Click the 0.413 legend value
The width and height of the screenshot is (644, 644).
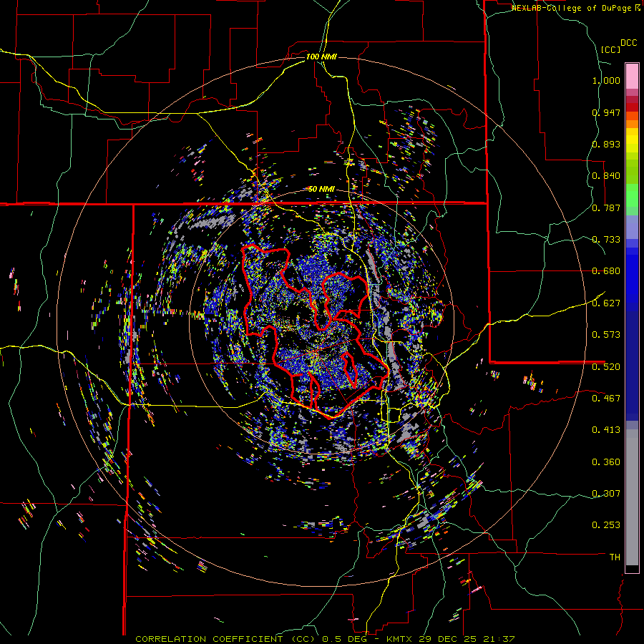[x=606, y=430]
